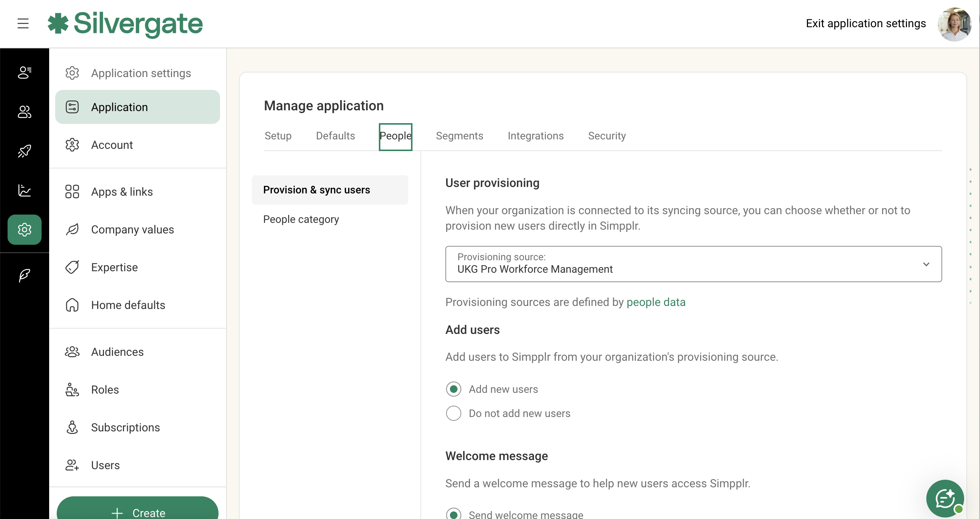Select Application in settings menu
The height and width of the screenshot is (519, 980).
point(137,107)
